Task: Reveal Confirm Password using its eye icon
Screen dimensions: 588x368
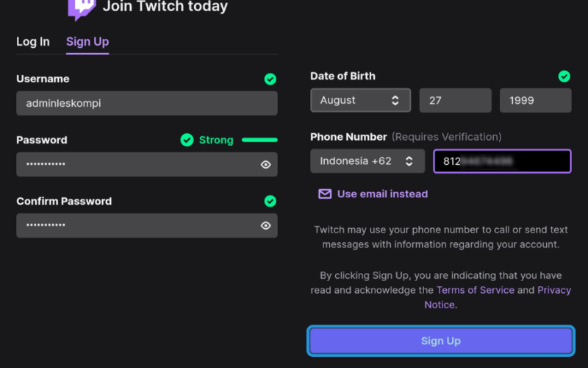Action: (x=265, y=225)
